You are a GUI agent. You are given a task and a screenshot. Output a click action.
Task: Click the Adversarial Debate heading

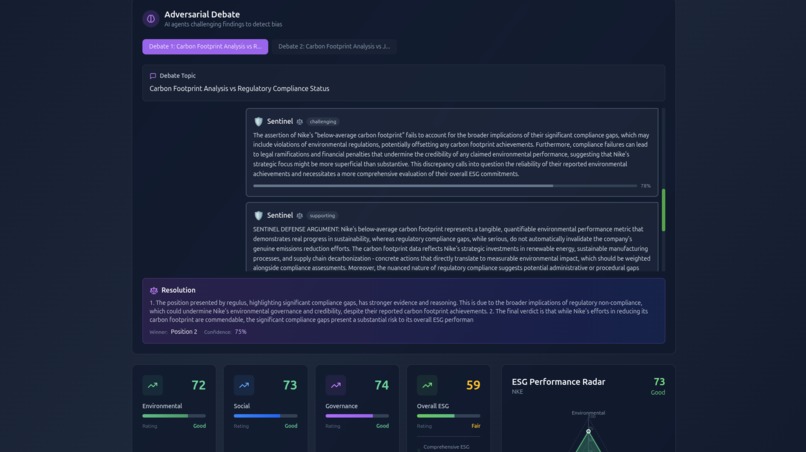[202, 14]
